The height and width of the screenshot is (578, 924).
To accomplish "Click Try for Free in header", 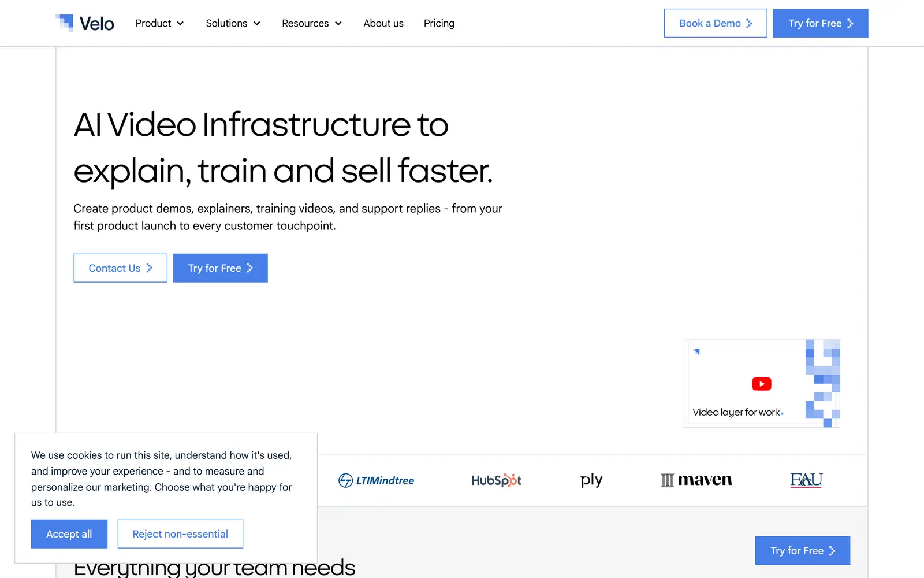I will coord(821,23).
